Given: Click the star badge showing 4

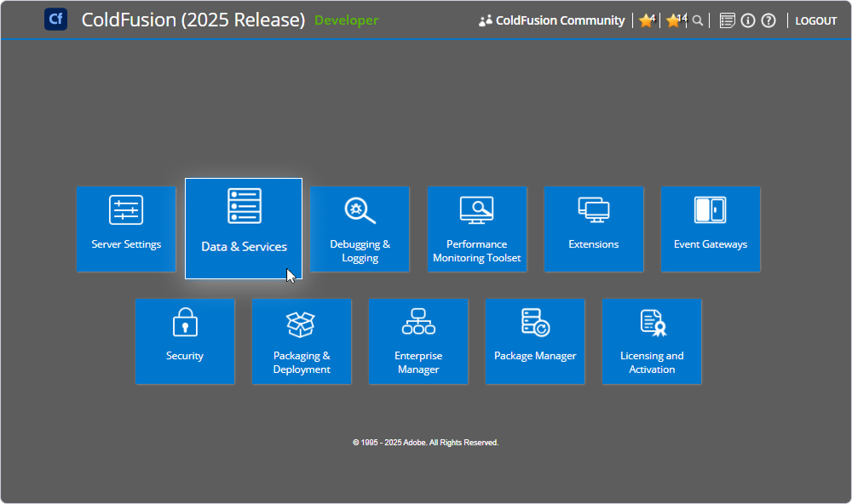Looking at the screenshot, I should [x=646, y=20].
